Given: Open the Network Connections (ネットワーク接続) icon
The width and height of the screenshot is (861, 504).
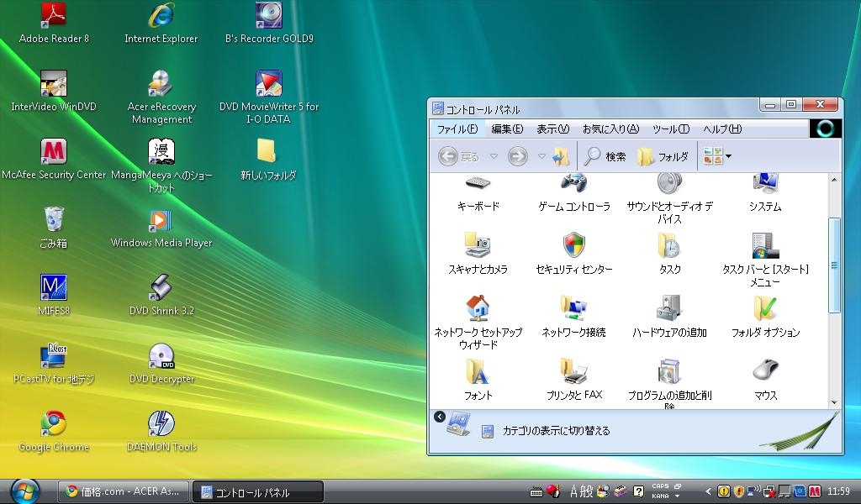Looking at the screenshot, I should click(573, 310).
